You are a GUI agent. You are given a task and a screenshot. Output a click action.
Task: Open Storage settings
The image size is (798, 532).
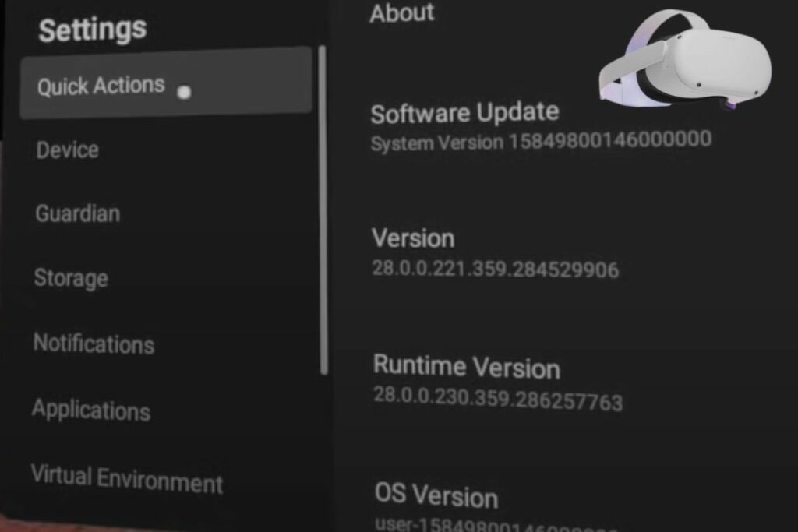click(x=70, y=278)
